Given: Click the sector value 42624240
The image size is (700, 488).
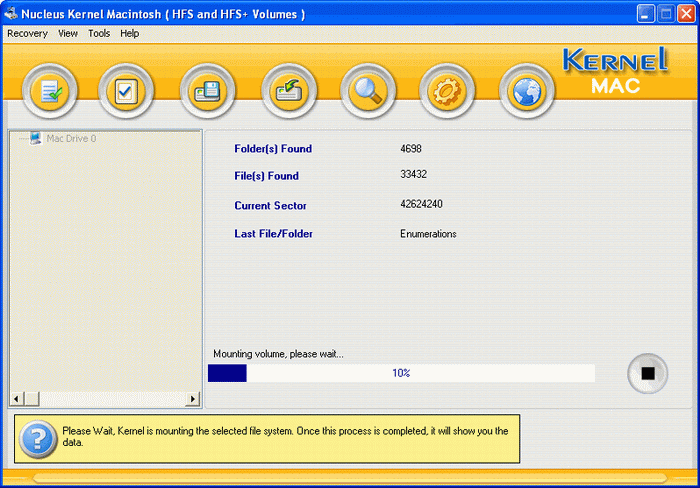Looking at the screenshot, I should pos(421,204).
